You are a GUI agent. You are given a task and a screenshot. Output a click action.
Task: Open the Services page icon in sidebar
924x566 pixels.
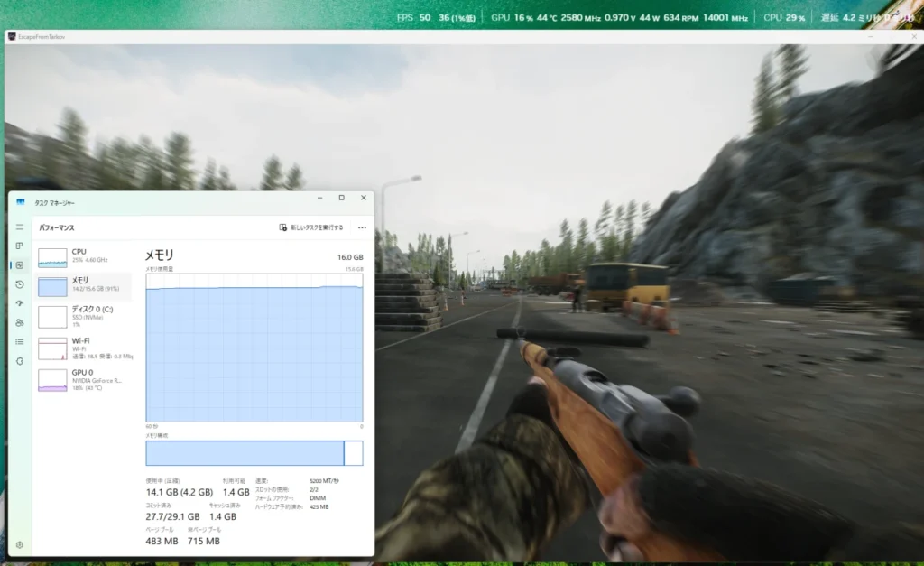20,361
